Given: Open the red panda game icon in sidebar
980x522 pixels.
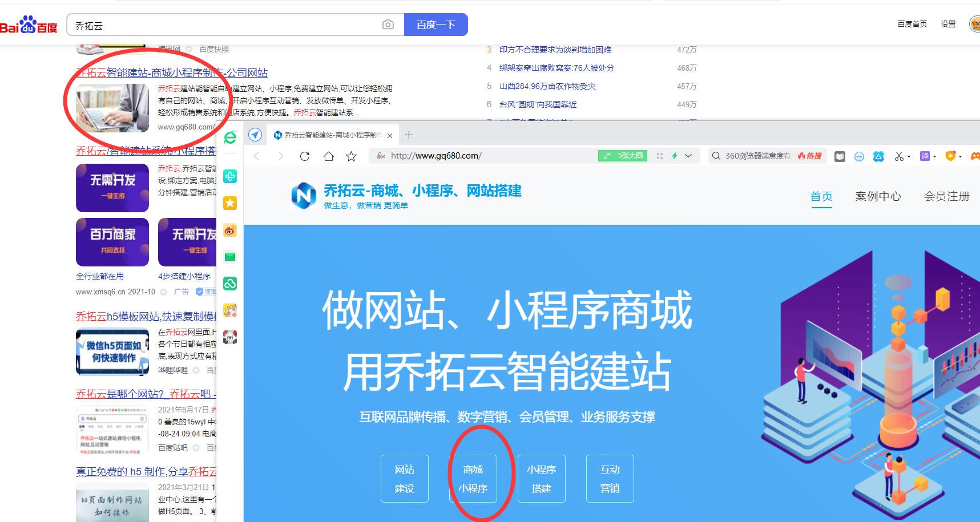Looking at the screenshot, I should (x=230, y=337).
